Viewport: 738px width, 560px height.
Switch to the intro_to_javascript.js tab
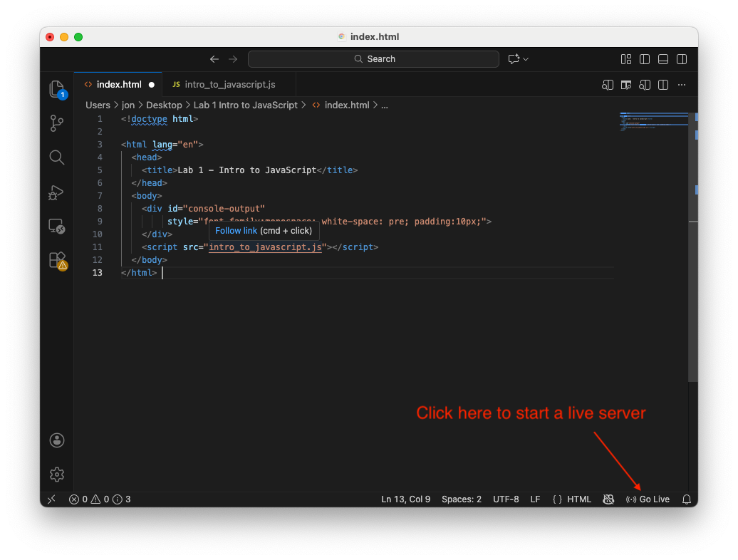[228, 84]
